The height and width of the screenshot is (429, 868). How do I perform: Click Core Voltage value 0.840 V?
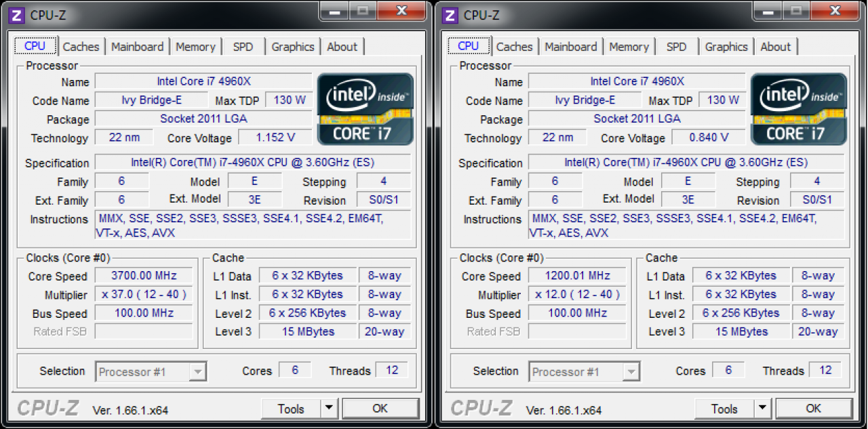[x=709, y=138]
